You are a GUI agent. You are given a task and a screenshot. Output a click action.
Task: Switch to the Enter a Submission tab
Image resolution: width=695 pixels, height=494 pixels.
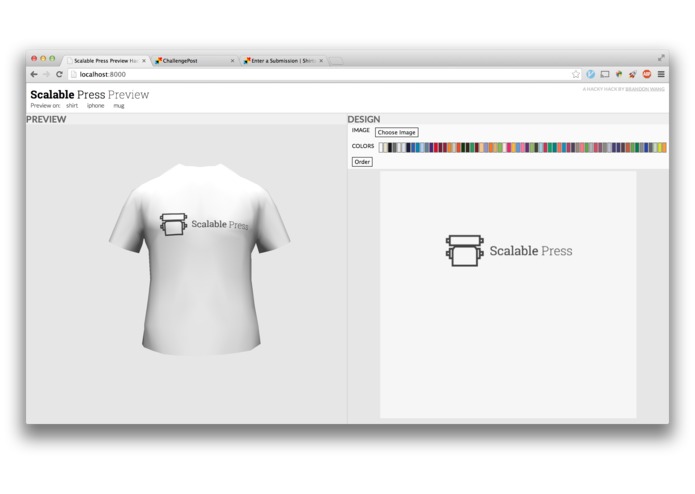click(x=283, y=61)
